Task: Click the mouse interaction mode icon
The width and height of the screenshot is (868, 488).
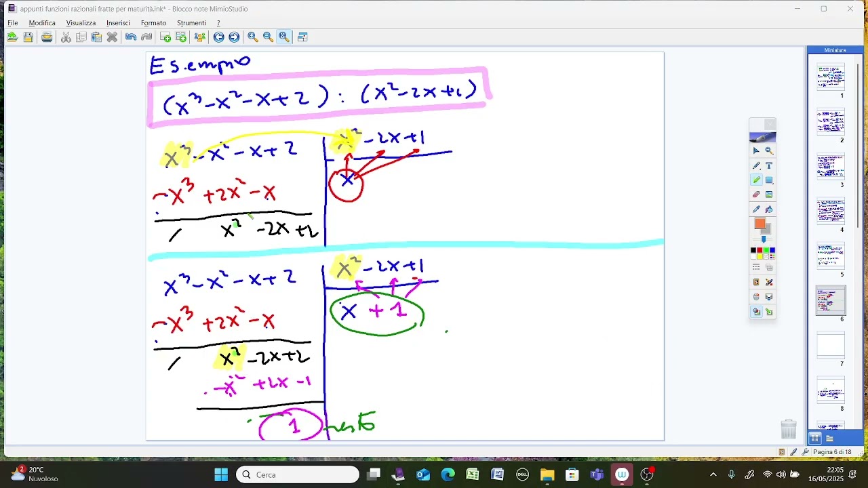Action: coord(756,297)
